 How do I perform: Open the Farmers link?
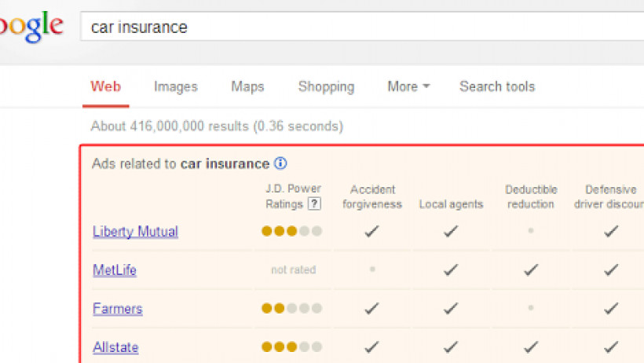[118, 308]
